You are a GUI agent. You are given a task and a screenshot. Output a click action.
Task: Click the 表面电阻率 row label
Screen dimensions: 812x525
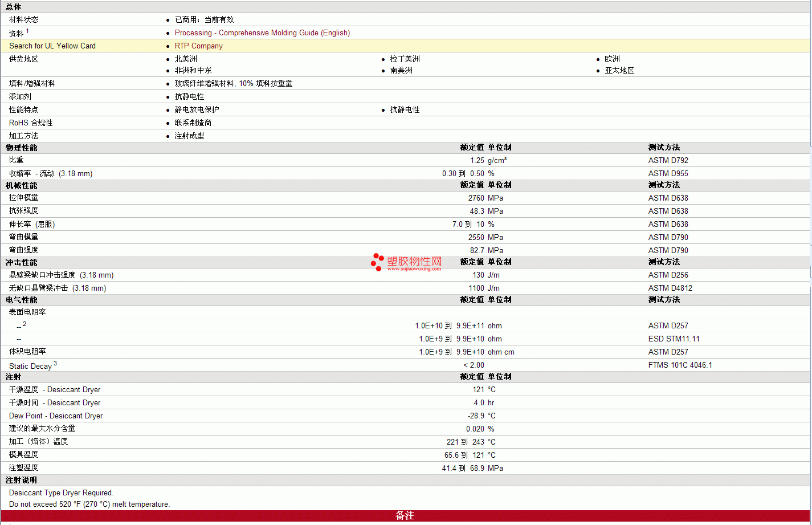[28, 312]
